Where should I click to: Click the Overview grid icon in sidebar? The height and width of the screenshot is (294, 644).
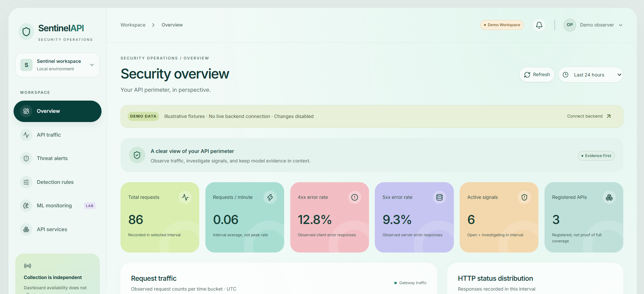point(26,111)
